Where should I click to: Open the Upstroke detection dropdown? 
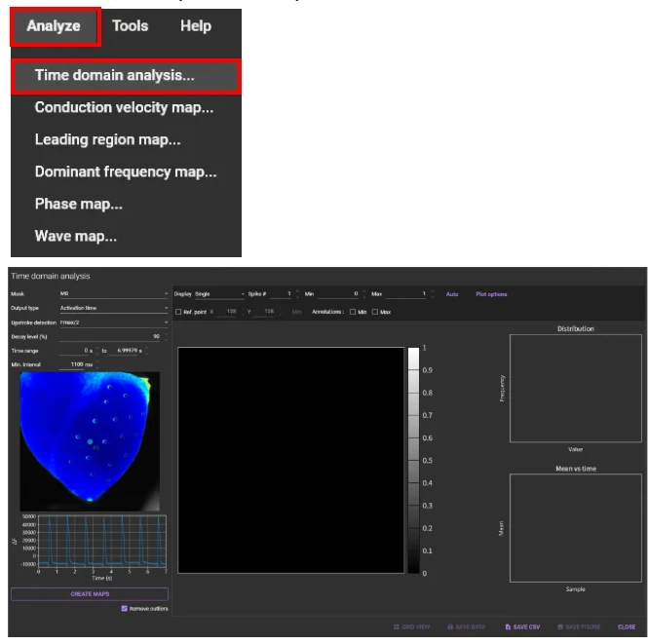pyautogui.click(x=112, y=322)
